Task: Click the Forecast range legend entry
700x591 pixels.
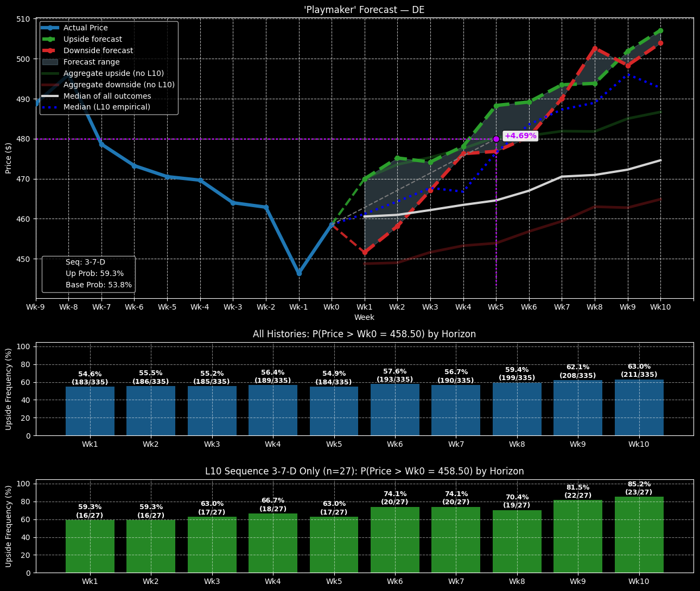Action: coord(91,62)
